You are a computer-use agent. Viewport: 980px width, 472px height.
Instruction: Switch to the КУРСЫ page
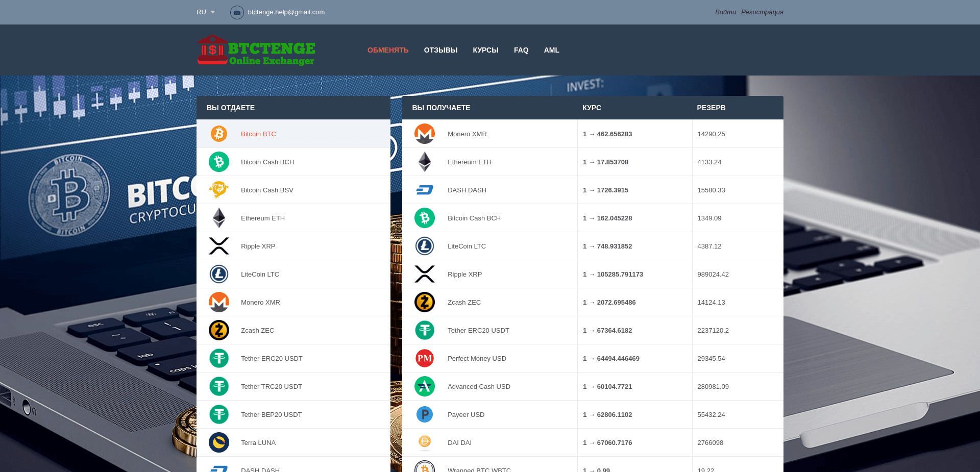coord(485,50)
